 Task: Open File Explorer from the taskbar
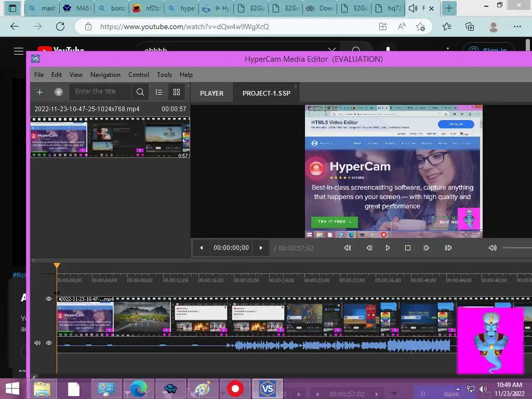coord(42,389)
